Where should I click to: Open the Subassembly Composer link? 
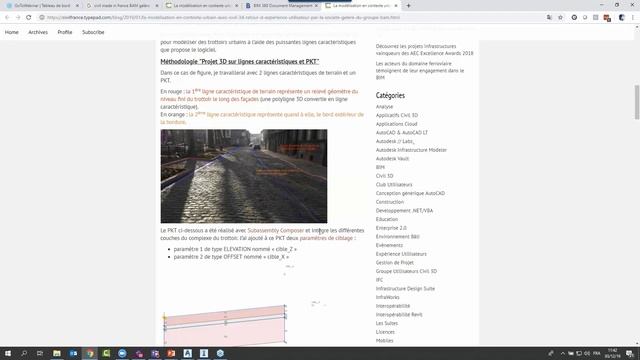[x=276, y=231]
